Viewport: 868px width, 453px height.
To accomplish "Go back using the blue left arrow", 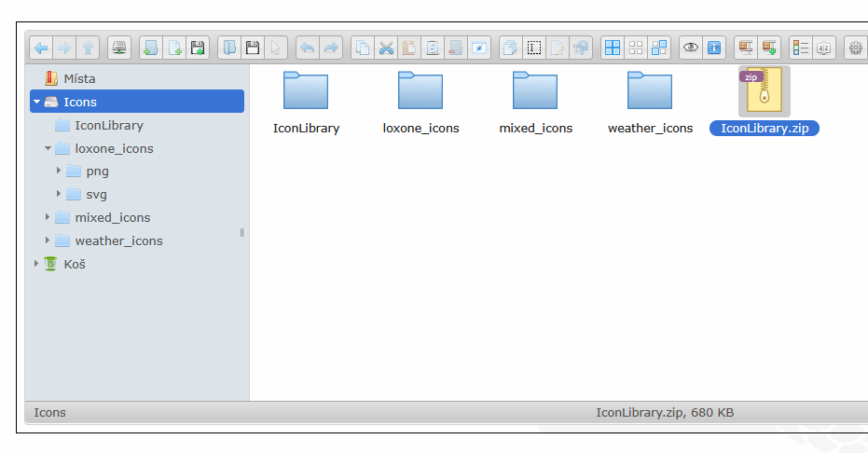I will (41, 48).
